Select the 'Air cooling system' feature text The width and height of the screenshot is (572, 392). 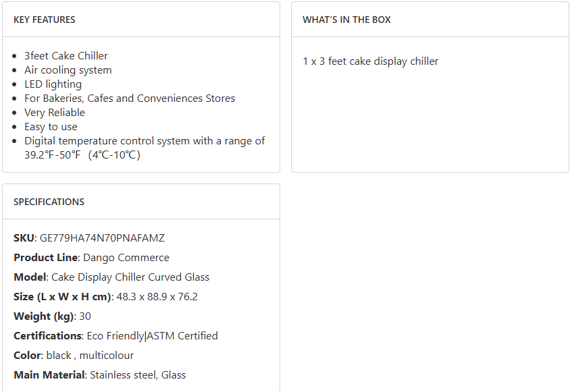[x=68, y=70]
